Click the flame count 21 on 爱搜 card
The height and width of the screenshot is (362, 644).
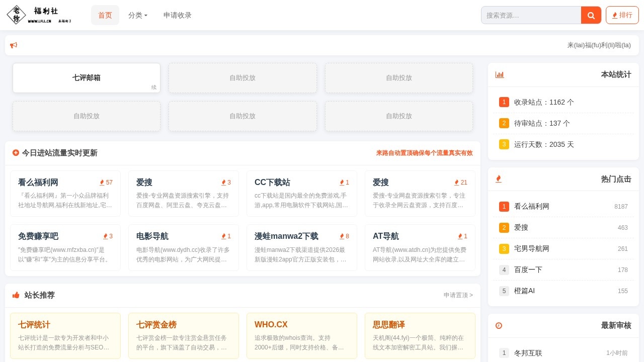pyautogui.click(x=461, y=183)
